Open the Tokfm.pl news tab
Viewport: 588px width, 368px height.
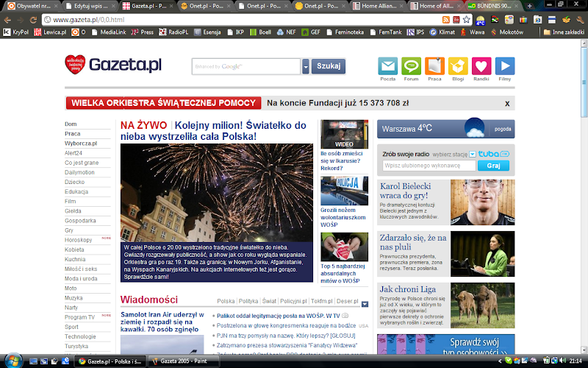pyautogui.click(x=321, y=301)
